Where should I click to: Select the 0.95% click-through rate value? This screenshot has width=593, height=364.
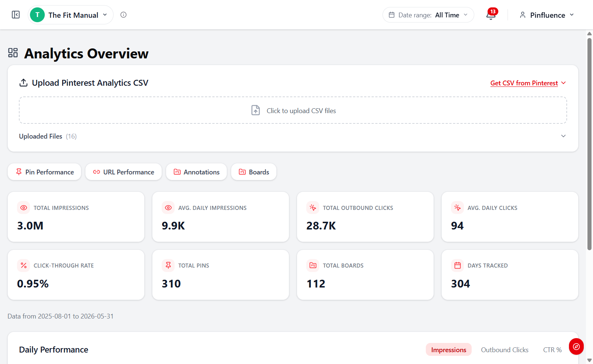point(33,284)
